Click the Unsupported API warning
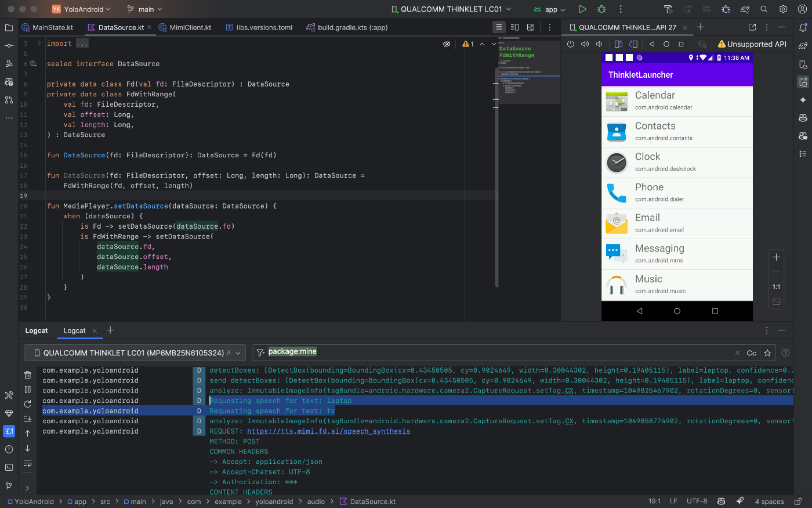Viewport: 812px width, 508px height. click(x=752, y=44)
